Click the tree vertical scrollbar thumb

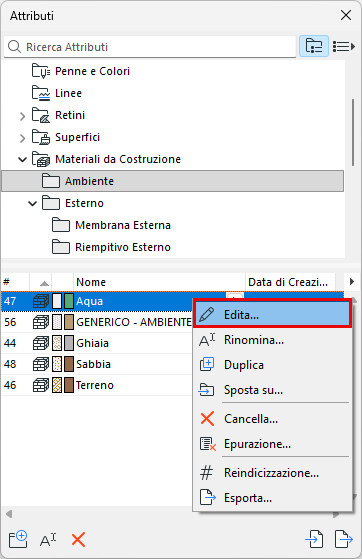(353, 132)
